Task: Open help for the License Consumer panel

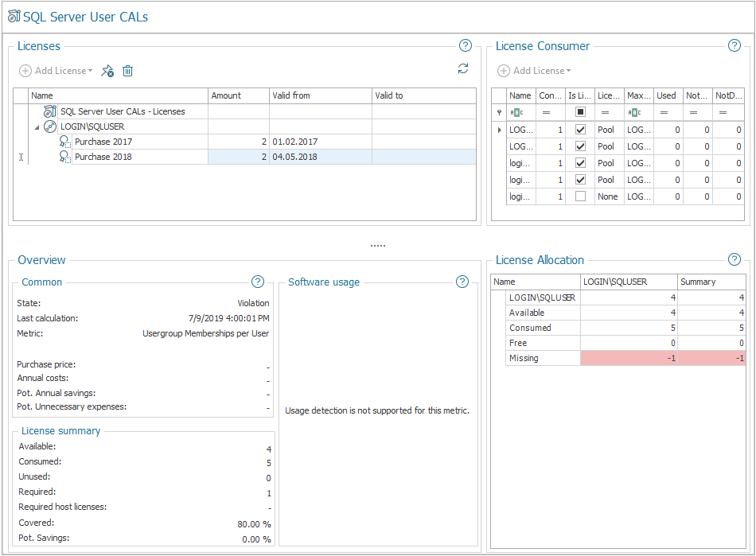Action: coord(735,45)
